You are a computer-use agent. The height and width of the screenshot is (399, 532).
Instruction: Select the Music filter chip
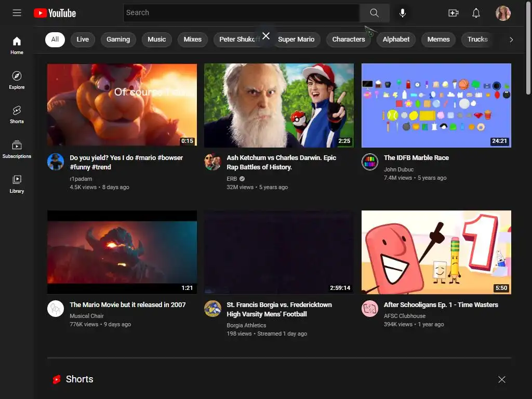pos(157,39)
